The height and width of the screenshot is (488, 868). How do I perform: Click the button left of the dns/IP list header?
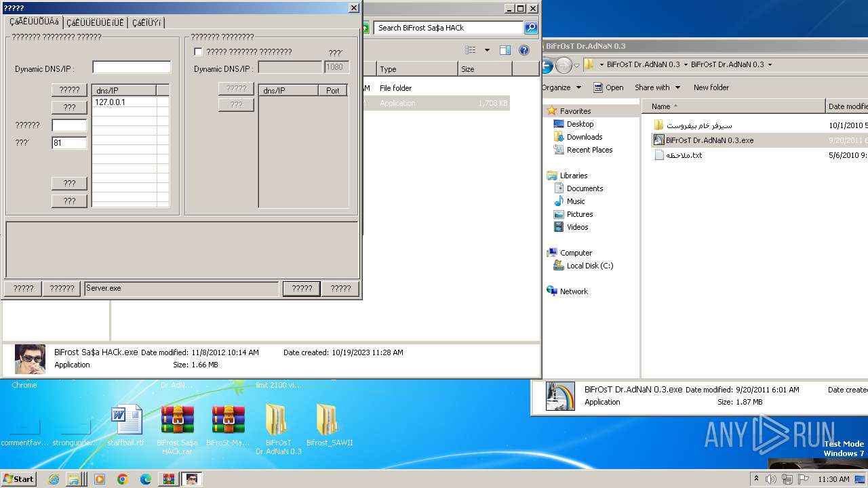pyautogui.click(x=69, y=90)
